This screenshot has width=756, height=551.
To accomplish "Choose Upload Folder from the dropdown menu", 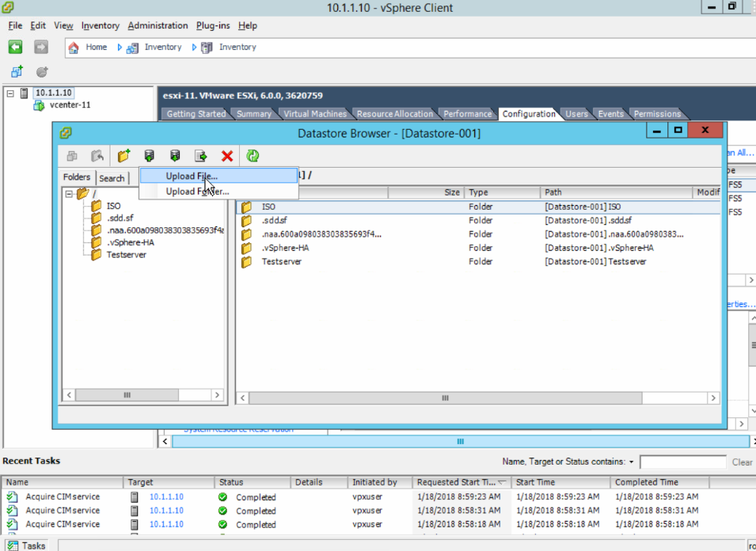I will pyautogui.click(x=196, y=192).
